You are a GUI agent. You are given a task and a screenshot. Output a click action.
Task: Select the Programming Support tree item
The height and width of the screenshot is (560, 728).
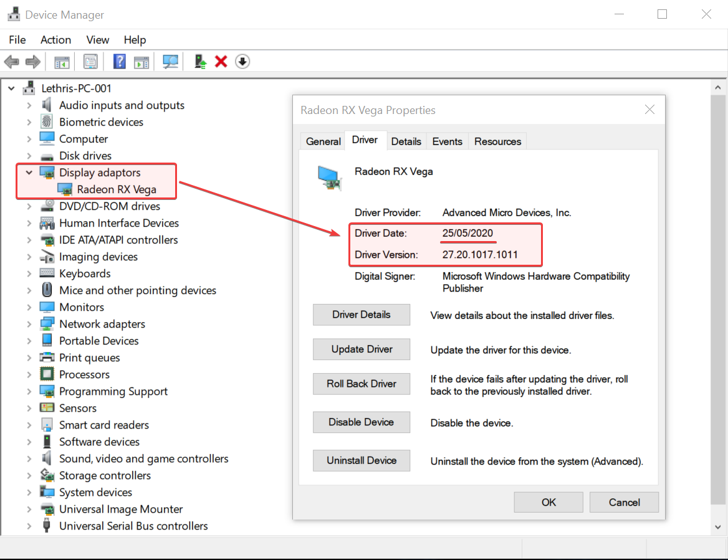pos(113,391)
